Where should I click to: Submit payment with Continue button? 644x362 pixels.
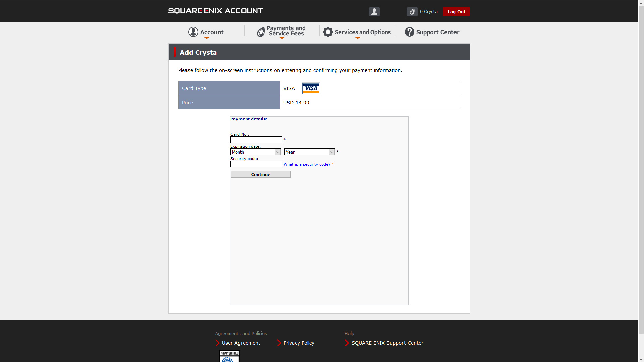(261, 174)
